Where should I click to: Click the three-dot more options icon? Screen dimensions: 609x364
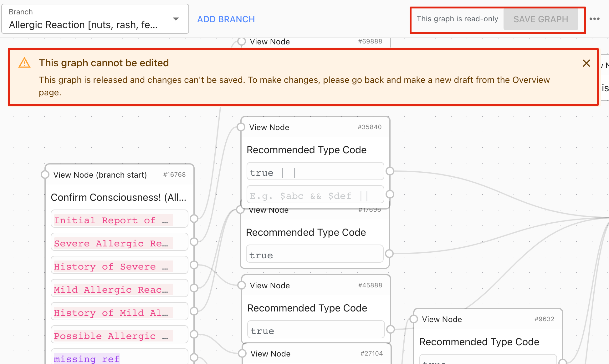(x=594, y=19)
